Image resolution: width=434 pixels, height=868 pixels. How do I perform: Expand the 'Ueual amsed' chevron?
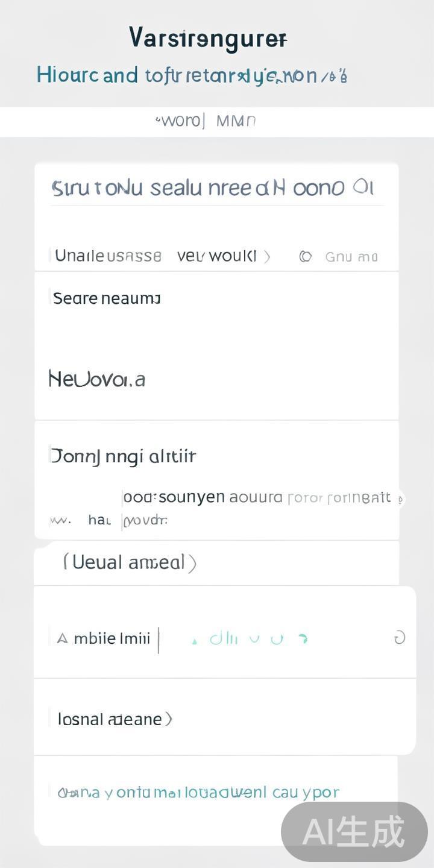click(192, 563)
